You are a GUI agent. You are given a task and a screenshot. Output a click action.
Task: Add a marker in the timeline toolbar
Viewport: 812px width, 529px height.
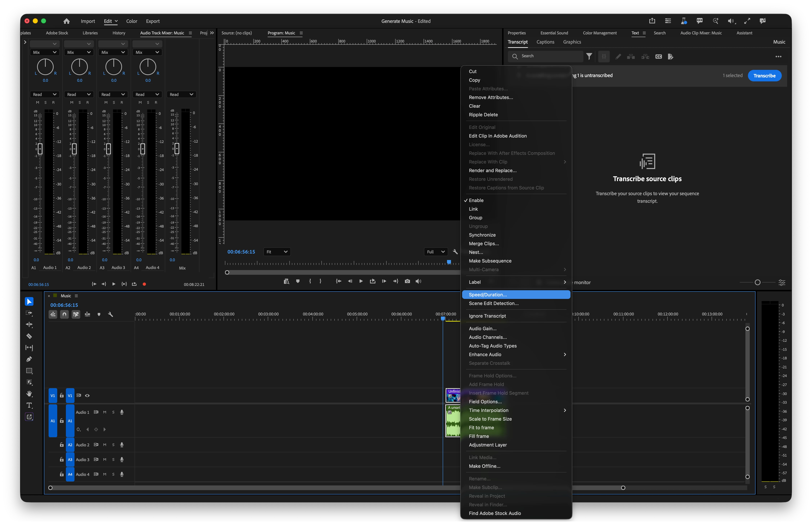pos(99,314)
